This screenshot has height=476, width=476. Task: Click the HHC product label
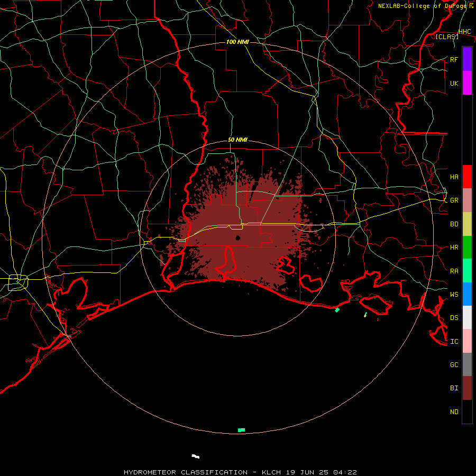click(464, 32)
